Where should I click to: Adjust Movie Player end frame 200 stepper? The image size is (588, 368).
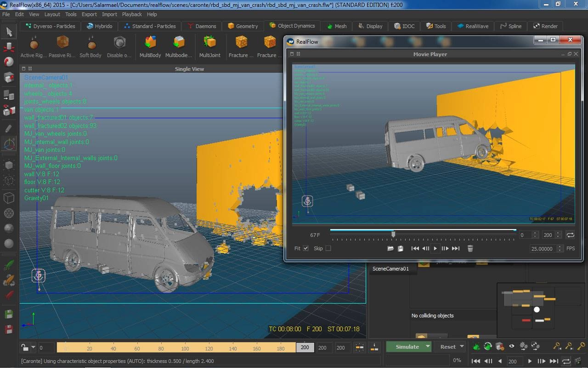558,235
